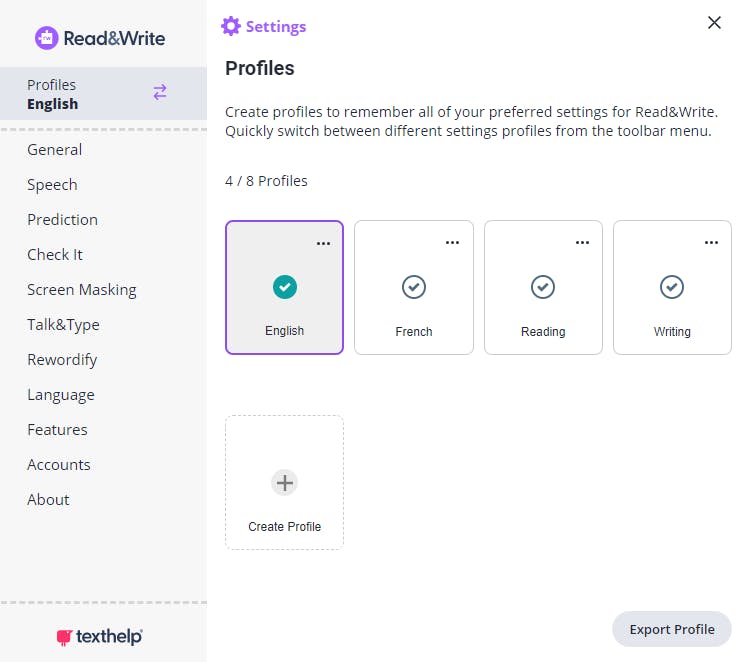The image size is (746, 662).
Task: Click the Export Profile button
Action: (671, 629)
